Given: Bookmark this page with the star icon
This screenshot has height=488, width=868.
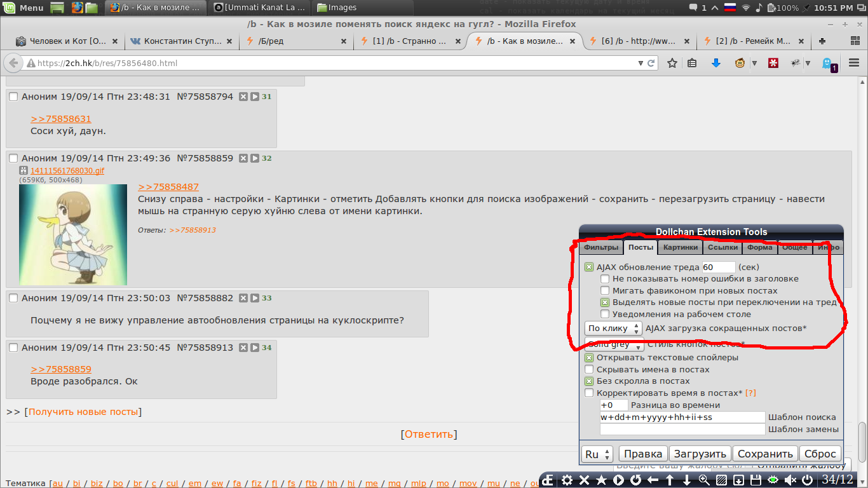Looking at the screenshot, I should tap(672, 63).
